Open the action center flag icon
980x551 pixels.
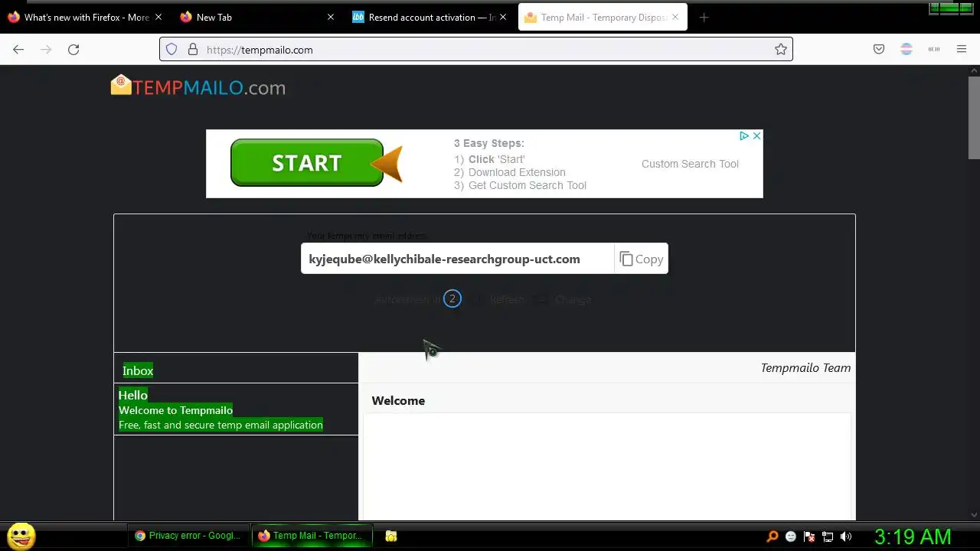pos(809,536)
